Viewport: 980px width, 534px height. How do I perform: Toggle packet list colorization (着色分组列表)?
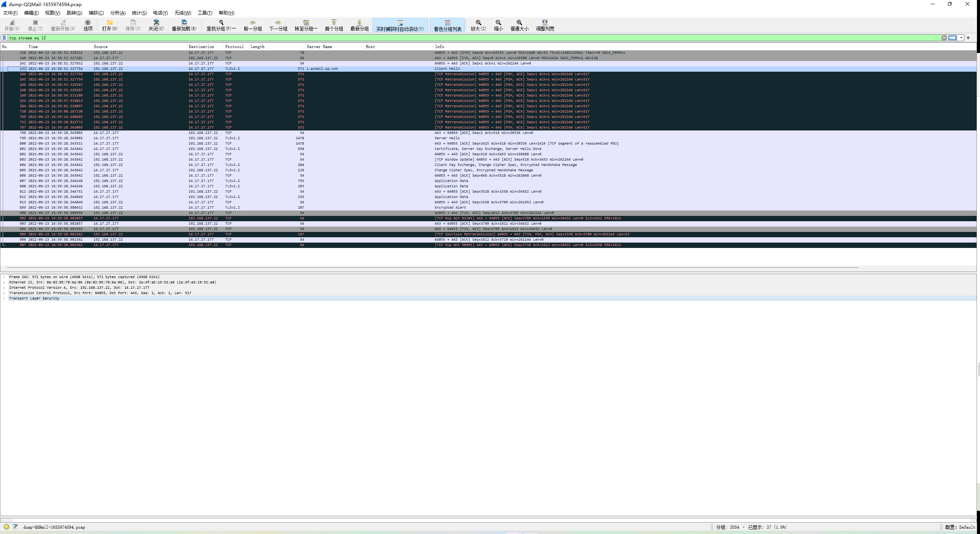(448, 25)
